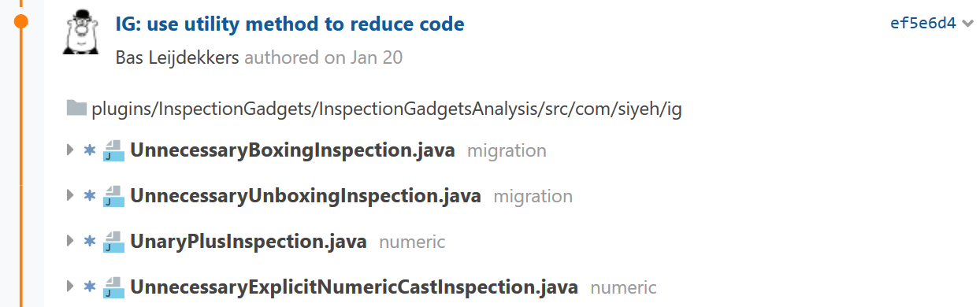Click modified asterisk on UnaryPlusInspection.java
980x307 pixels.
(90, 242)
